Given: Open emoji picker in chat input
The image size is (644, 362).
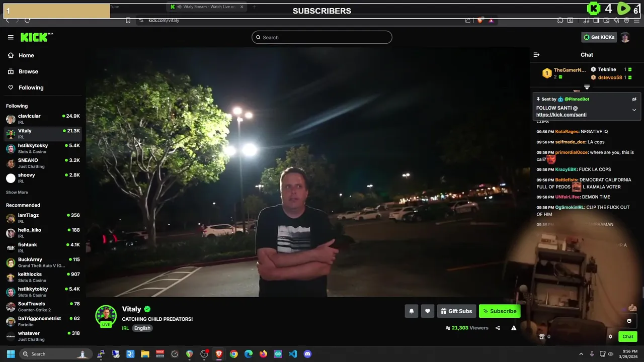Looking at the screenshot, I should coord(629,321).
